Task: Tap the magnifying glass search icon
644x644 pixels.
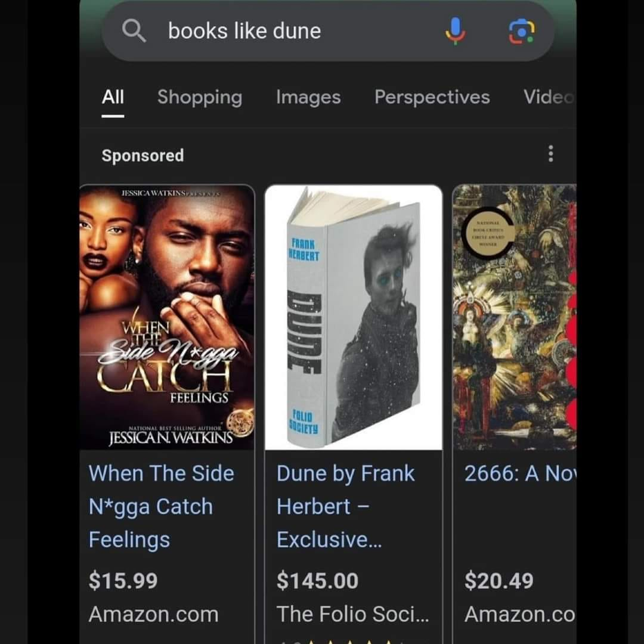Action: point(134,31)
